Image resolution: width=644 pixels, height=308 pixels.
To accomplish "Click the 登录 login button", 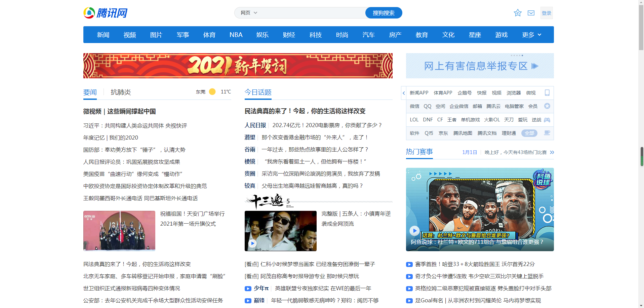I will pos(546,13).
